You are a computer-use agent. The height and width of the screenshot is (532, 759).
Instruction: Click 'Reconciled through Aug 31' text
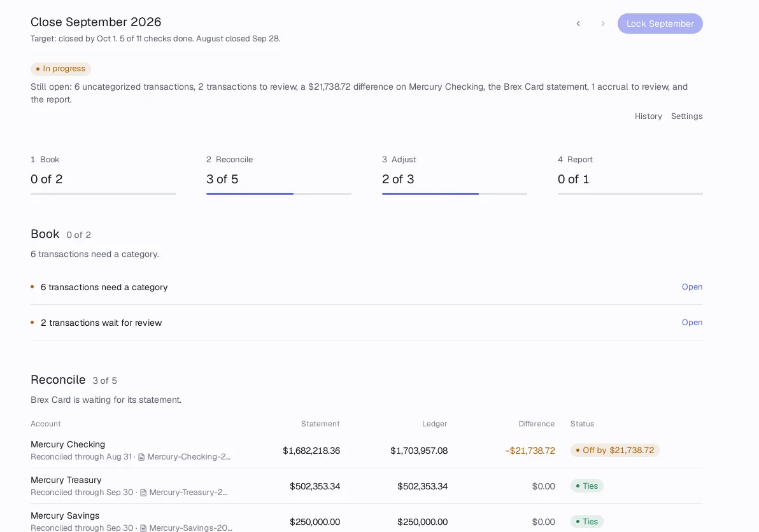point(81,456)
